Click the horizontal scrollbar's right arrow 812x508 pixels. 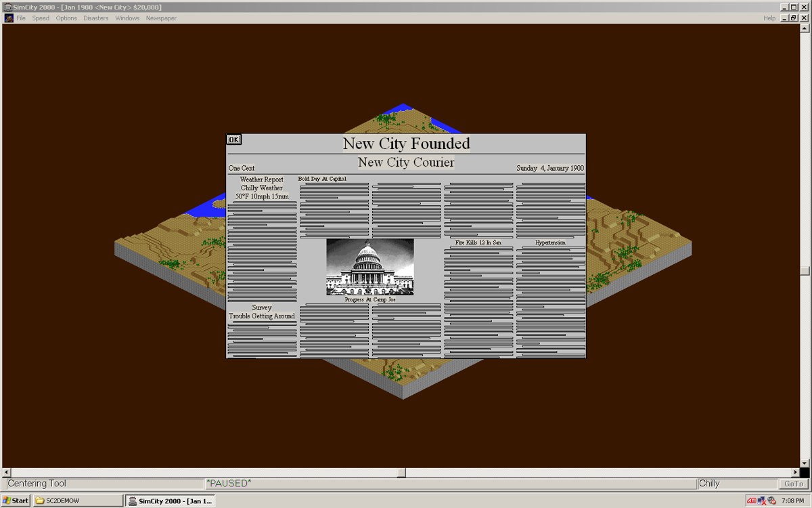point(796,471)
